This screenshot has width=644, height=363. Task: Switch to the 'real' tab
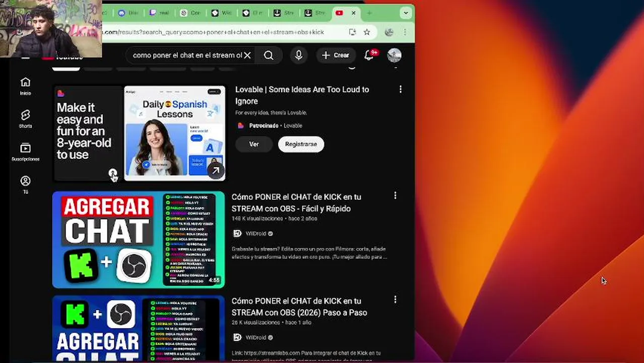[x=159, y=13]
